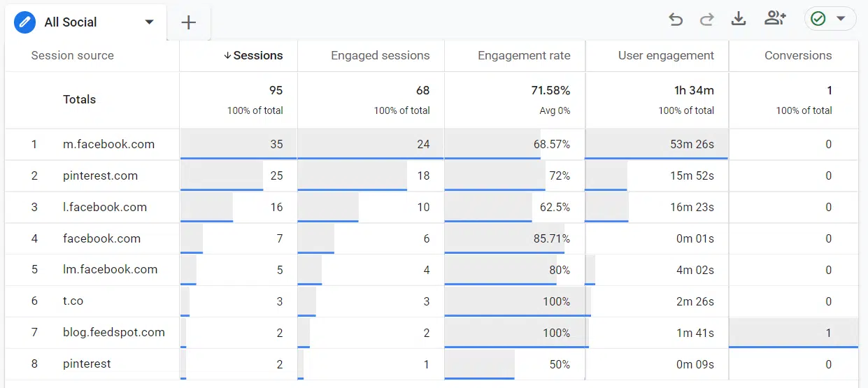
Task: Click the sort arrow beside Sessions
Action: (x=227, y=56)
